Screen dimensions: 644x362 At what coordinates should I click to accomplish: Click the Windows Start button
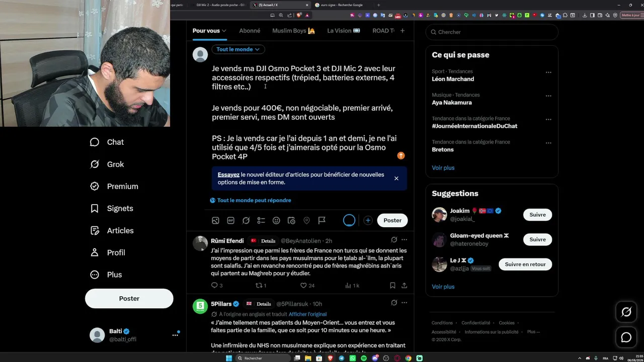pos(229,358)
